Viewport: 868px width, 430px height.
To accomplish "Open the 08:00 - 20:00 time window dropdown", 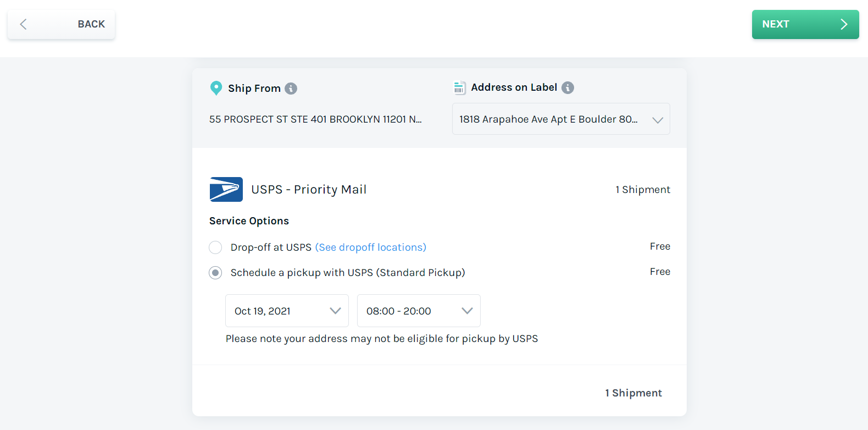I will point(419,311).
